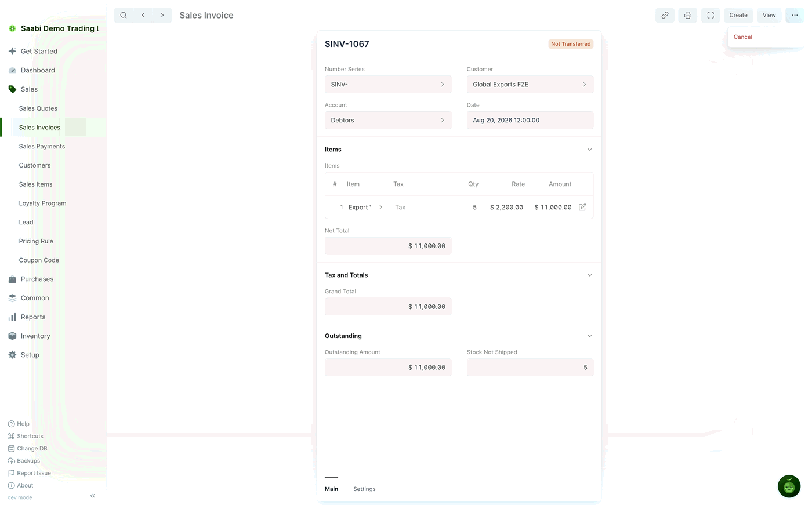The image size is (812, 509).
Task: Open the Report Issue link
Action: (30, 473)
